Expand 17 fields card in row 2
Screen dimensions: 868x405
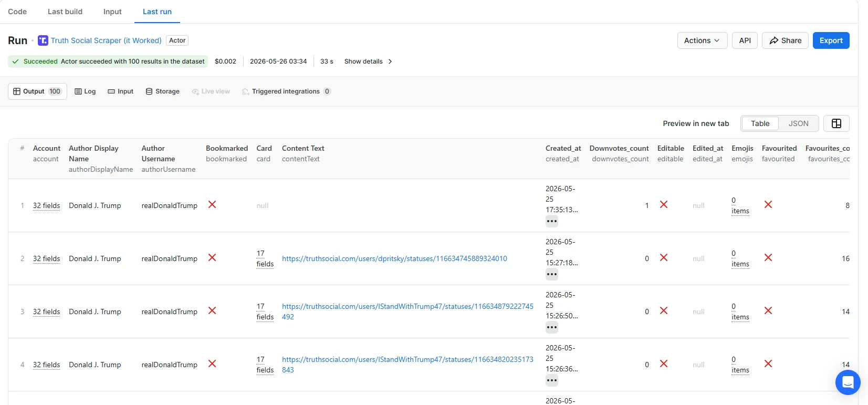pyautogui.click(x=265, y=258)
